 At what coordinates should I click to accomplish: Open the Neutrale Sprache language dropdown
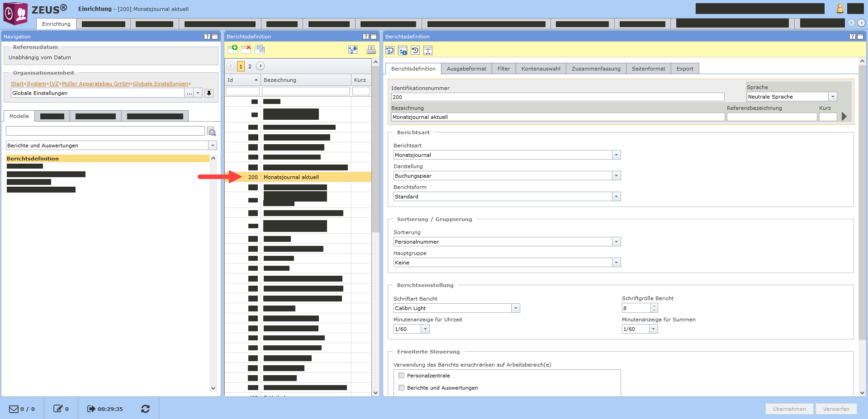[x=832, y=97]
